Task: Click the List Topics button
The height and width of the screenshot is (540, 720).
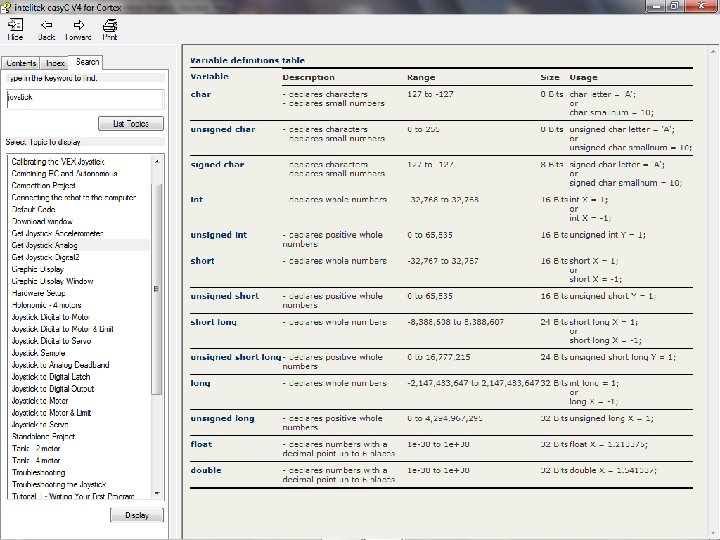Action: point(131,124)
